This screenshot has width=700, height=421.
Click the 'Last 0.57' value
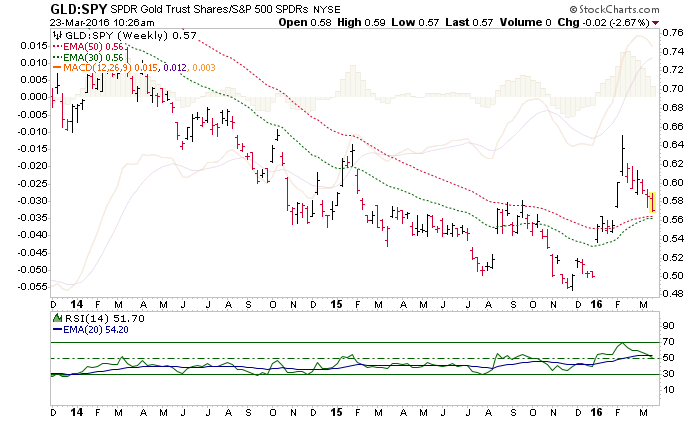pos(469,22)
